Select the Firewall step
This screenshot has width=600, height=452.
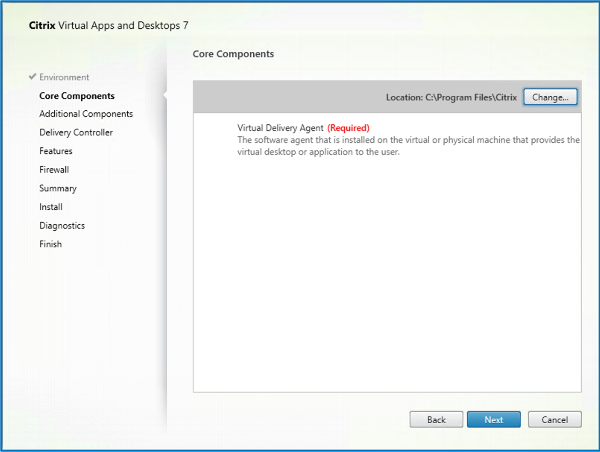[54, 170]
